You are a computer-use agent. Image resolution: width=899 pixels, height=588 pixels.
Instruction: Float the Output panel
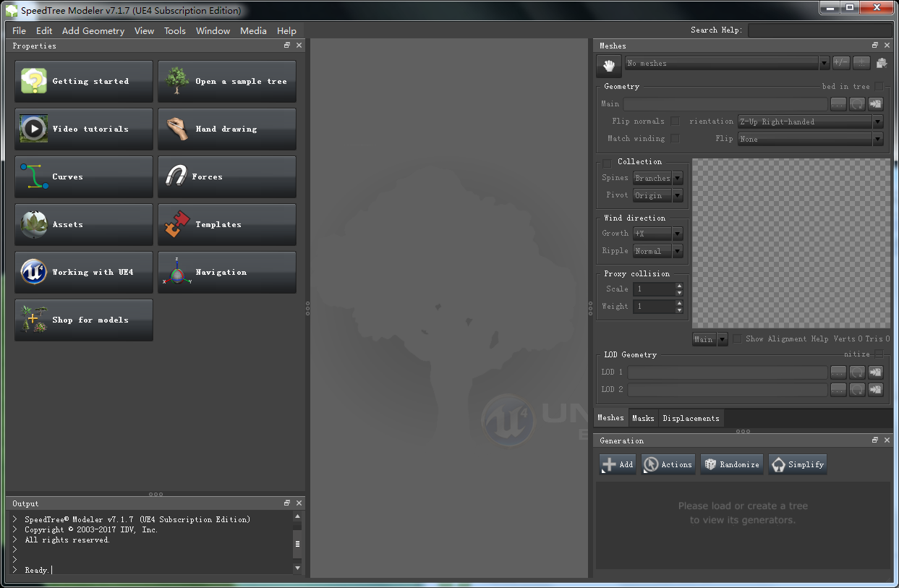point(287,503)
